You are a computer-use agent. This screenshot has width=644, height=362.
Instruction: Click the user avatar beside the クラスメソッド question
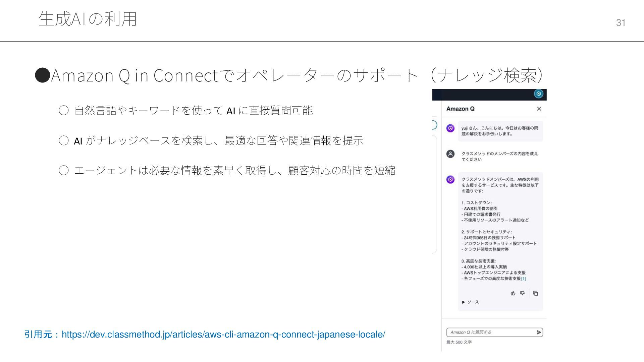coord(450,154)
